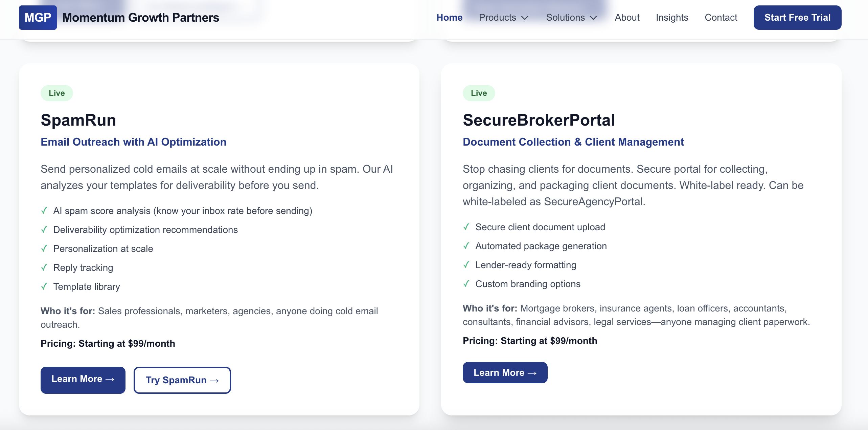Click the Live badge on SecureBrokerPortal card
The height and width of the screenshot is (430, 868).
click(478, 93)
